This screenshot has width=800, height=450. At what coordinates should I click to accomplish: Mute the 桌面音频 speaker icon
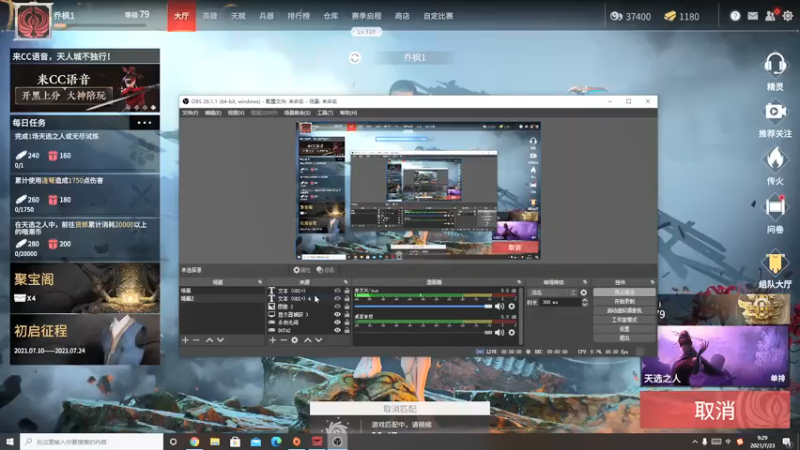pos(499,333)
